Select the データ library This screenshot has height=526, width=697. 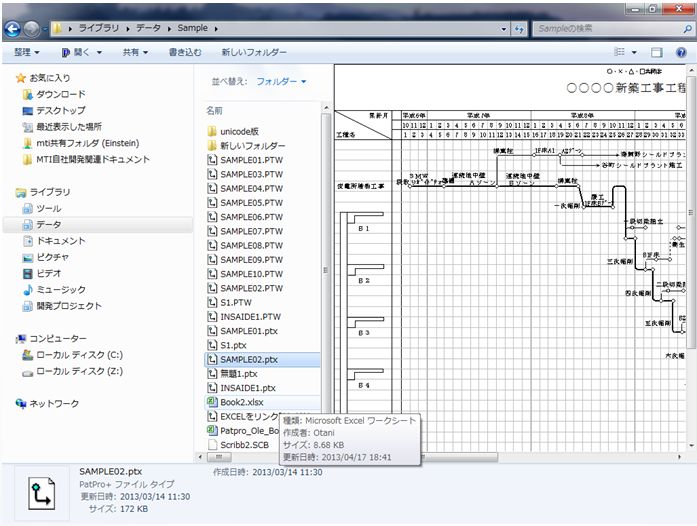[48, 225]
